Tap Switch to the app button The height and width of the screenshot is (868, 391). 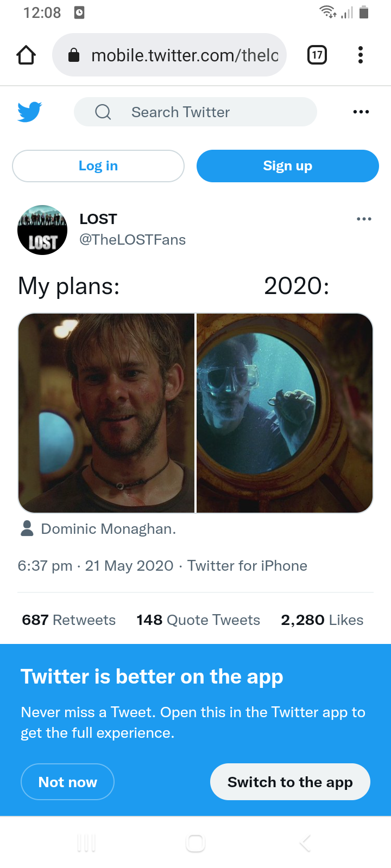pyautogui.click(x=290, y=782)
